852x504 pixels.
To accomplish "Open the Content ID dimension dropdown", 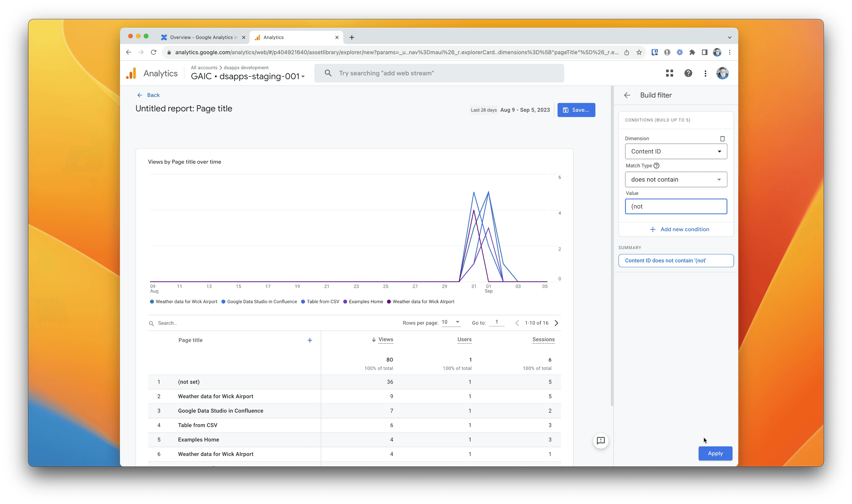I will [676, 151].
